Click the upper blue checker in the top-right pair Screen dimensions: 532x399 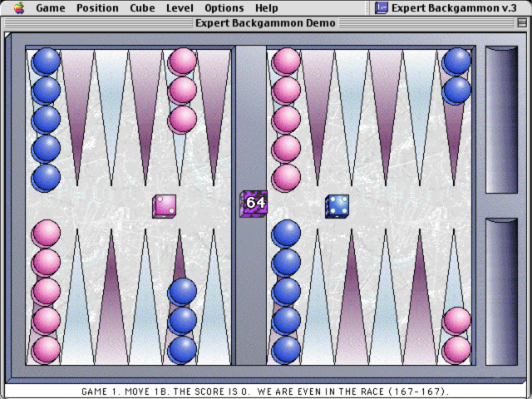(456, 61)
